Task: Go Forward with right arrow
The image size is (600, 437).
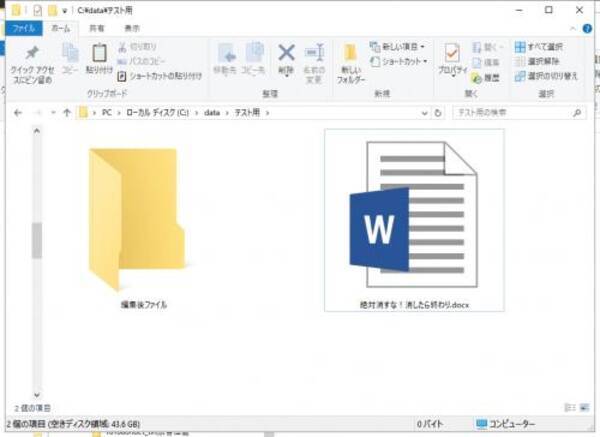Action: tap(38, 113)
